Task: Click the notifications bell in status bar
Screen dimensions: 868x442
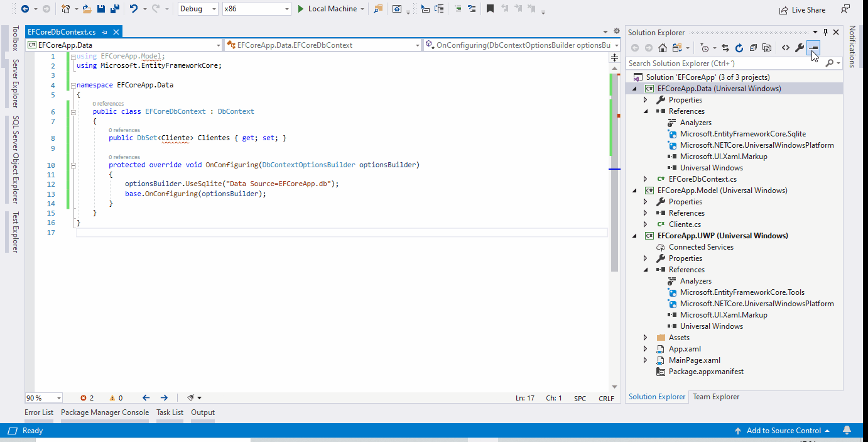Action: tap(847, 431)
